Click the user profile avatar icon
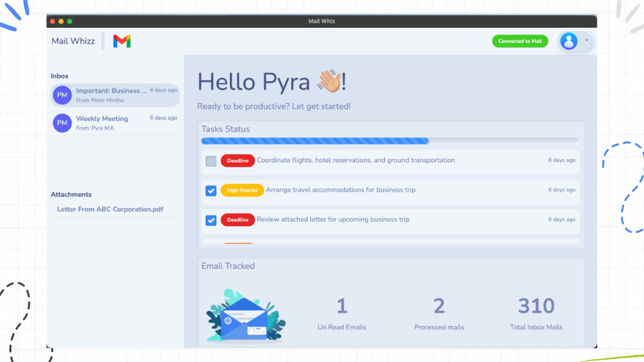 coord(569,41)
